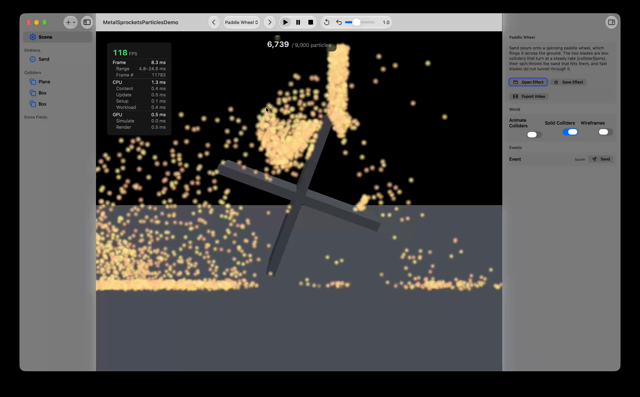Select the Scene item in sidebar

tap(58, 37)
